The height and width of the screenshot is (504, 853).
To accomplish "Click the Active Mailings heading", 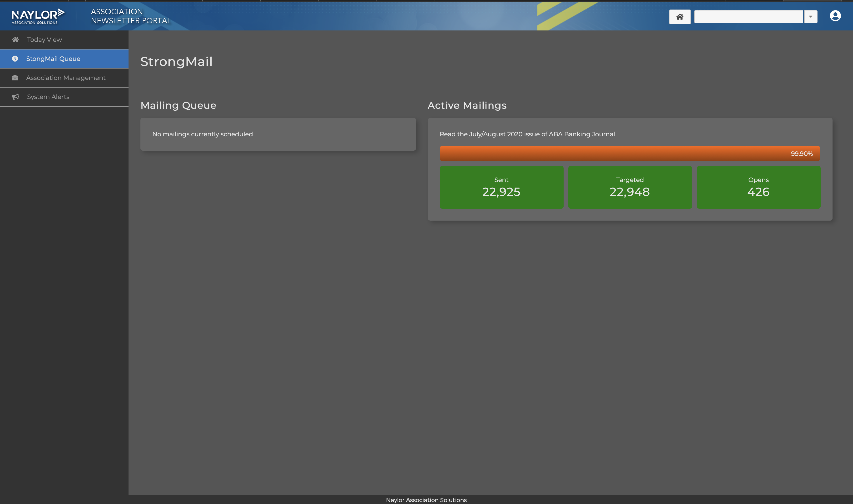I will (467, 105).
